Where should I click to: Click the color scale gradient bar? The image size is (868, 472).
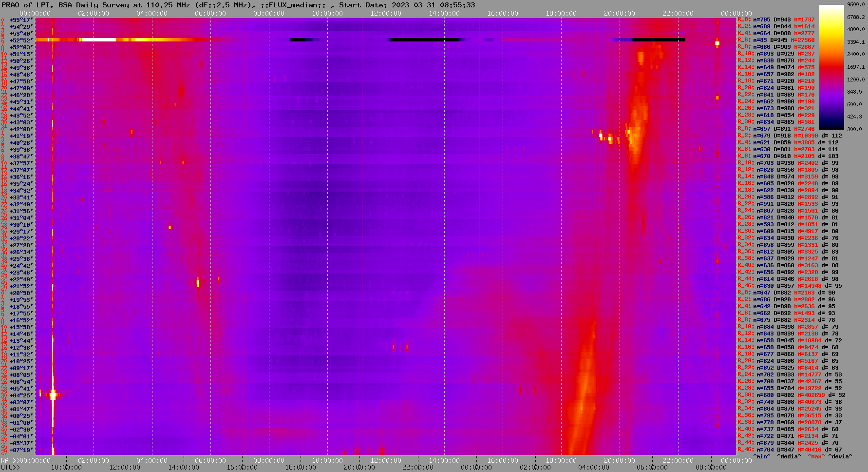point(831,67)
